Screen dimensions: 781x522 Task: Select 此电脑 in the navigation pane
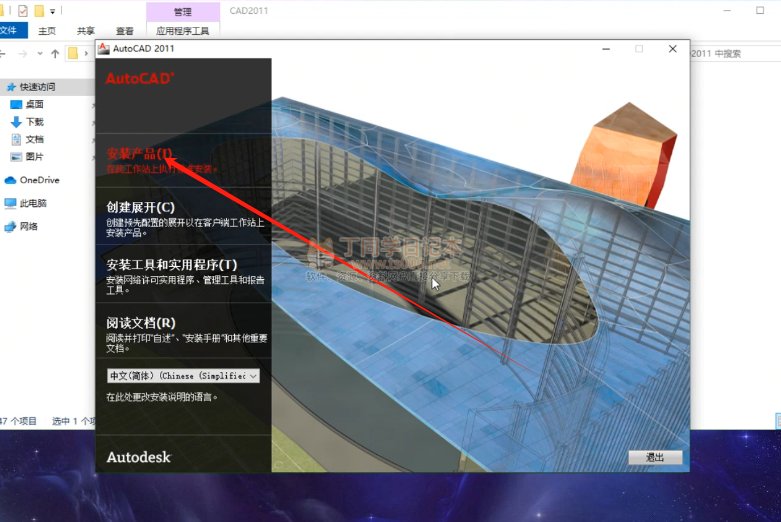(33, 203)
